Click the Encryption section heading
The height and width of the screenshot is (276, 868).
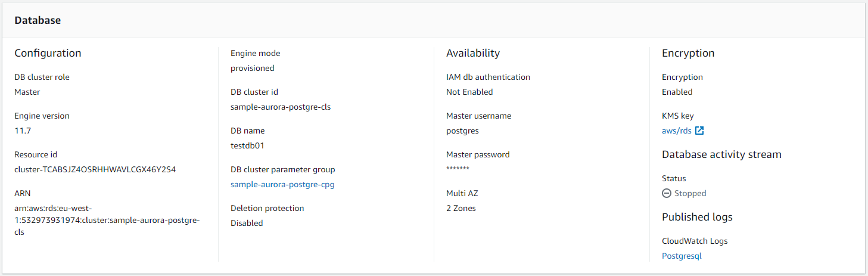pyautogui.click(x=688, y=53)
